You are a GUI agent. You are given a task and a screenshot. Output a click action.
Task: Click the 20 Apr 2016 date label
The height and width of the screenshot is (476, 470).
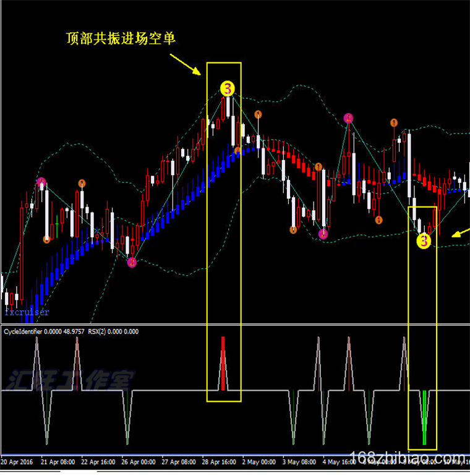[x=17, y=462]
